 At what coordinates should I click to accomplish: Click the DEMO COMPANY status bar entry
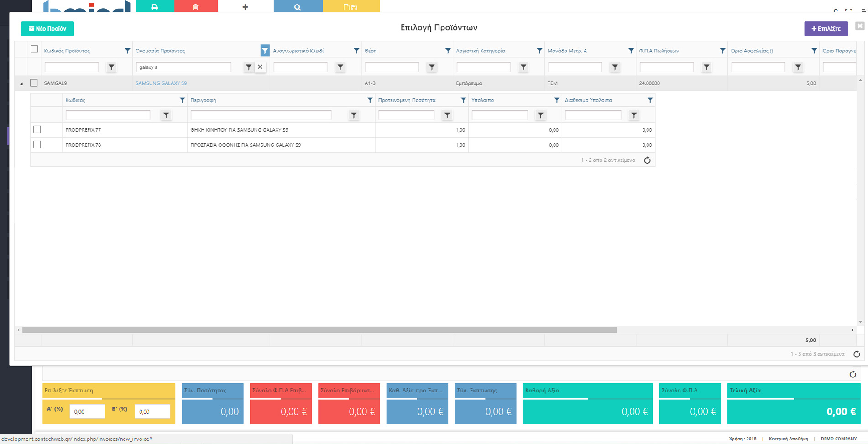pyautogui.click(x=839, y=439)
